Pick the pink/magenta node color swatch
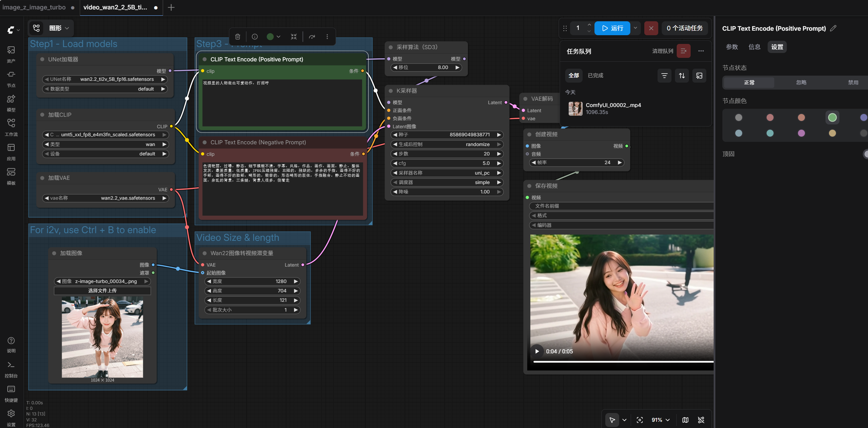Viewport: 868px width, 428px height. [x=801, y=133]
